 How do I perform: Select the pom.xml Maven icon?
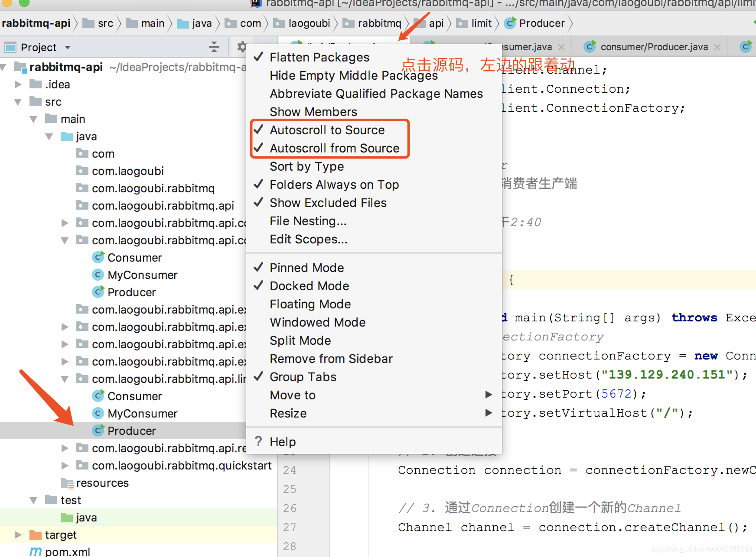[36, 551]
